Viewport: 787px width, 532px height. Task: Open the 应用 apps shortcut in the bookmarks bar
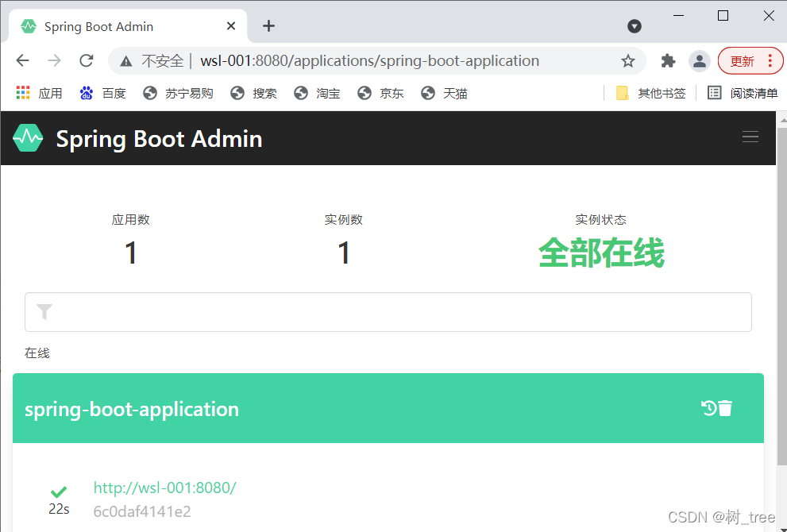coord(39,93)
